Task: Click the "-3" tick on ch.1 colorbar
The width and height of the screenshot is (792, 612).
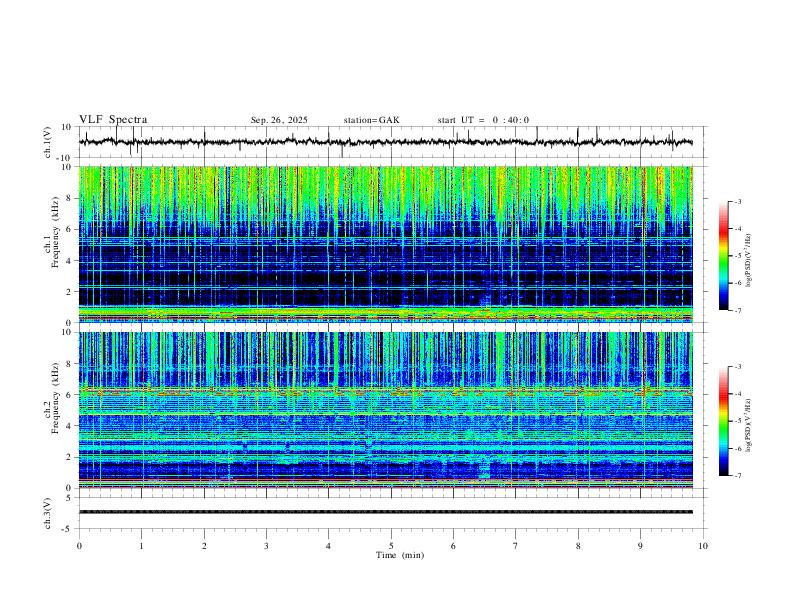Action: point(738,201)
